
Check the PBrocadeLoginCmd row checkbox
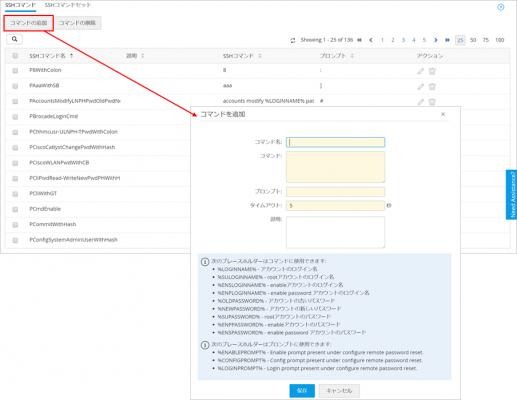[15, 117]
